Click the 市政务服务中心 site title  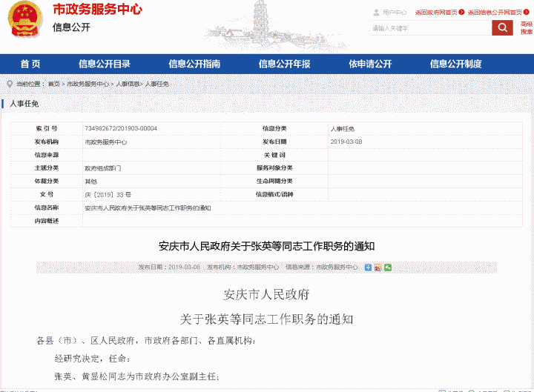point(97,9)
